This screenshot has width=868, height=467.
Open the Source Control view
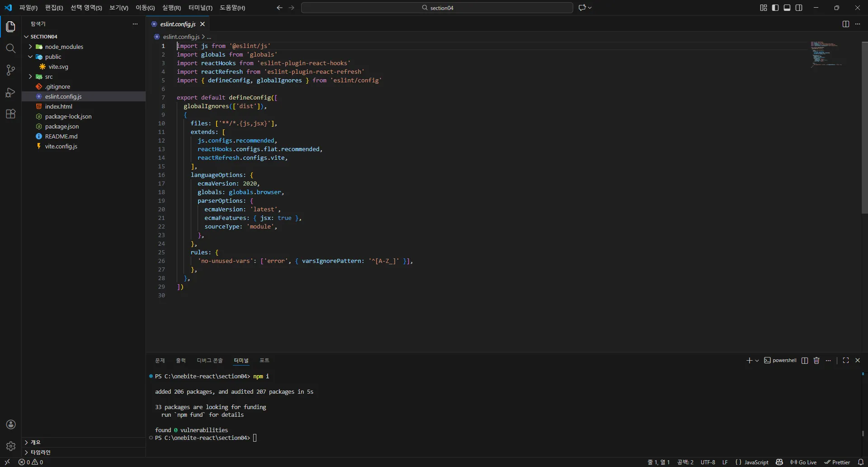10,70
